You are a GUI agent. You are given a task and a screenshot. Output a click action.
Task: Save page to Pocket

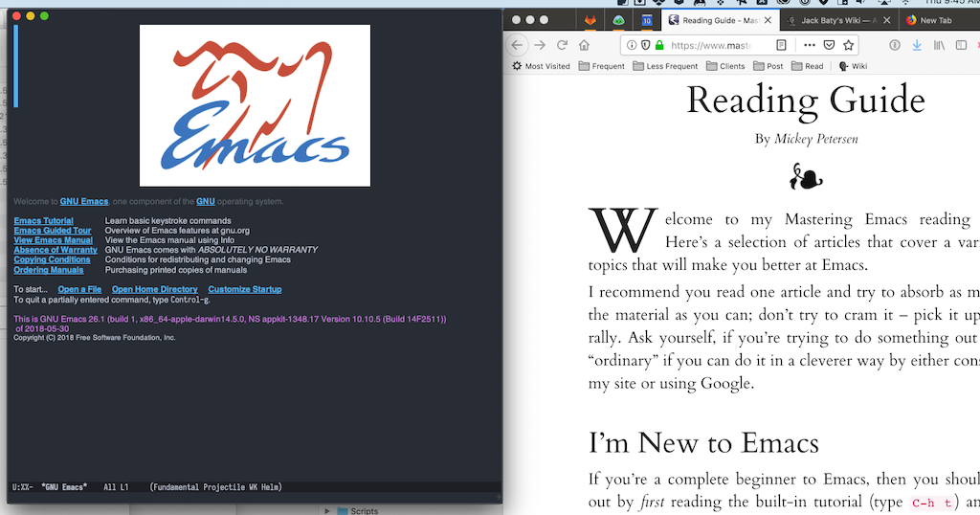[829, 45]
